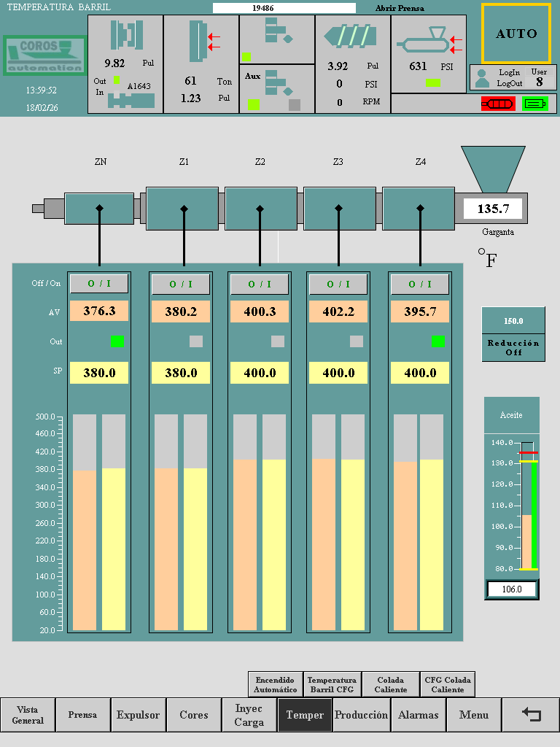This screenshot has width=560, height=747.
Task: Open the Aux cores icon panel
Action: (277, 89)
